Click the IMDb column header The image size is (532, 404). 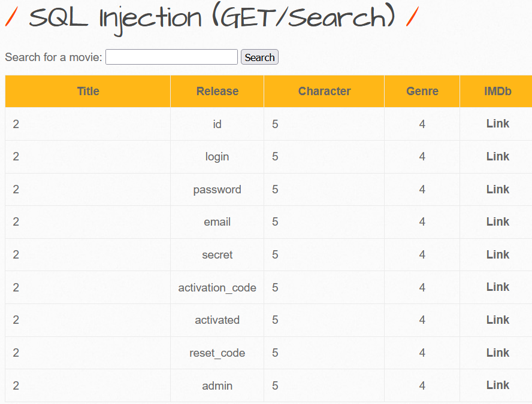(497, 92)
